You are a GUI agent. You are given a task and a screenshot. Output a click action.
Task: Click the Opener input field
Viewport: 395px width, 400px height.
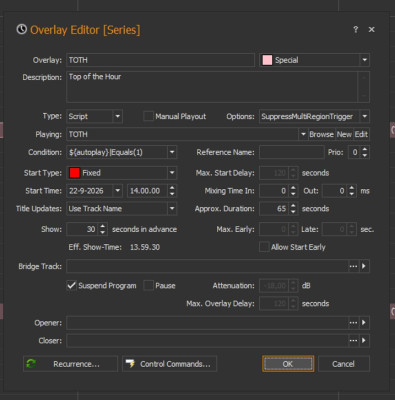207,323
